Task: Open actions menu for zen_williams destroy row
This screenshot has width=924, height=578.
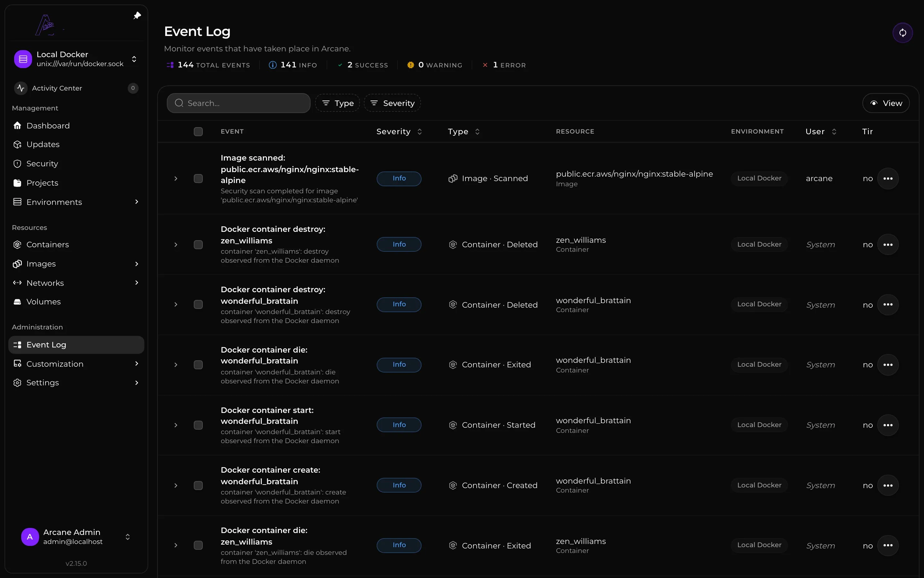Action: [x=888, y=245]
